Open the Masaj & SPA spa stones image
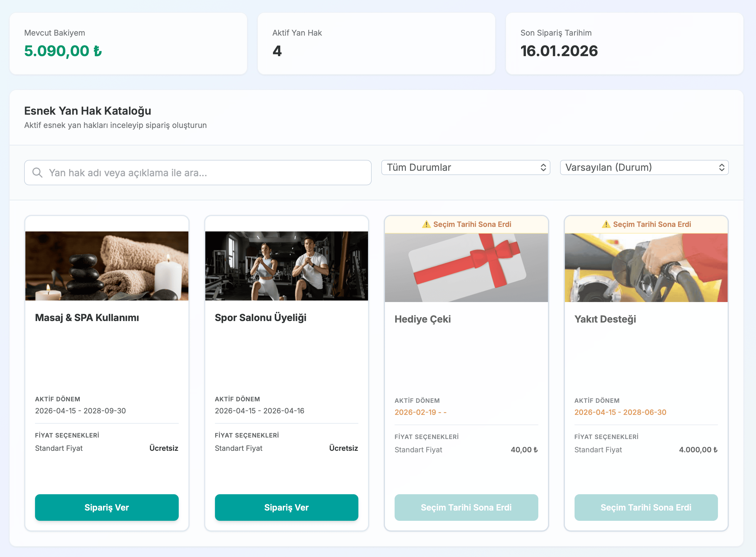Screen dimensions: 756x557 (107, 266)
